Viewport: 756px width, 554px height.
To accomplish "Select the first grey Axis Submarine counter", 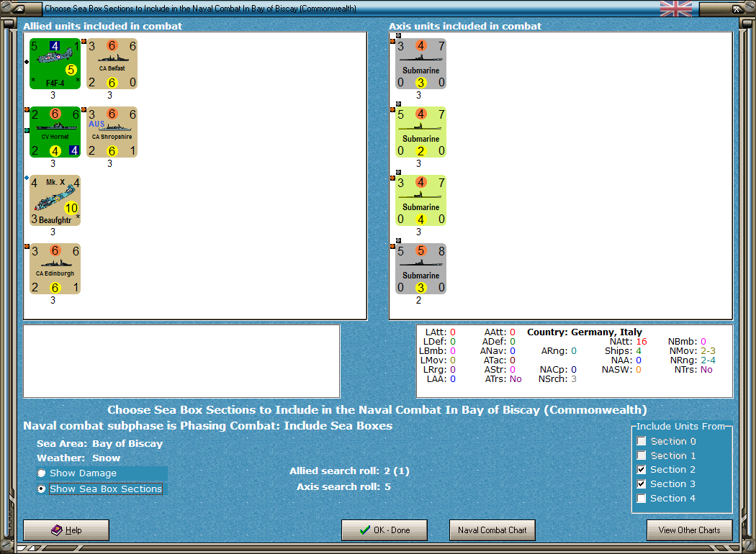I will click(x=420, y=63).
